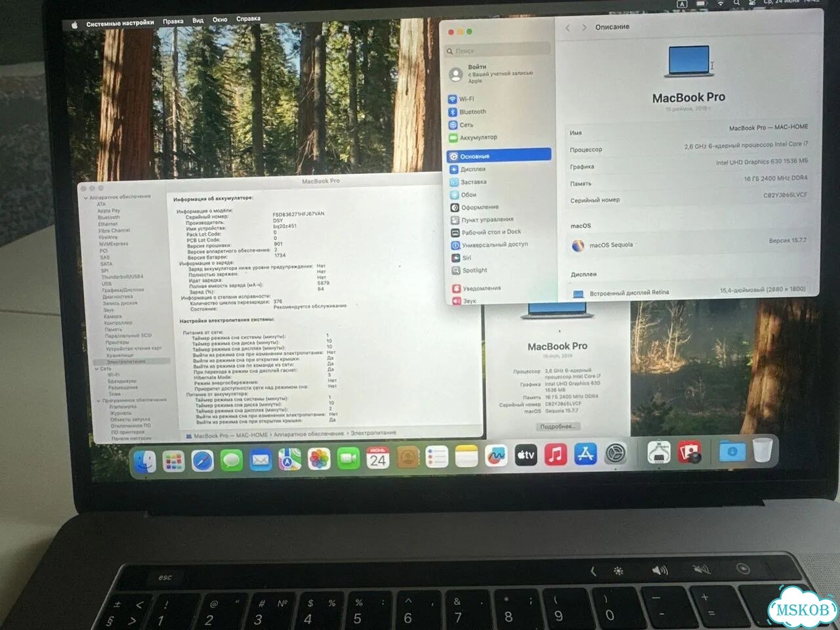Open Оформление in the settings sidebar
This screenshot has height=630, width=840.
pos(480,207)
